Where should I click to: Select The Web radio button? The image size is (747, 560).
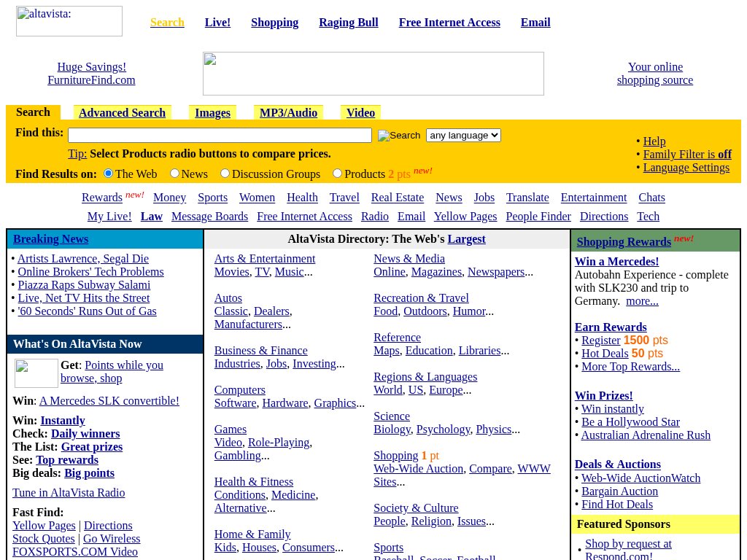(108, 174)
